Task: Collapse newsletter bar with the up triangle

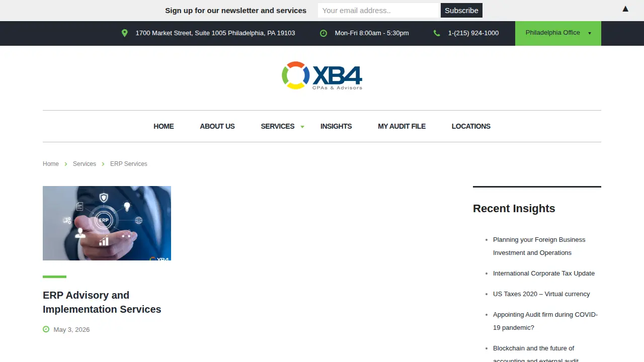Action: click(625, 9)
